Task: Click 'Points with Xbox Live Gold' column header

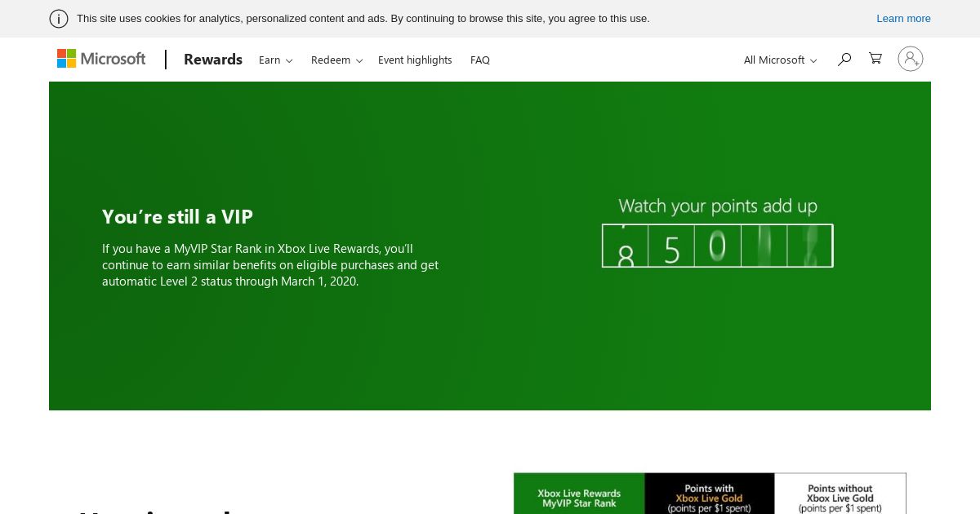Action: 709,498
